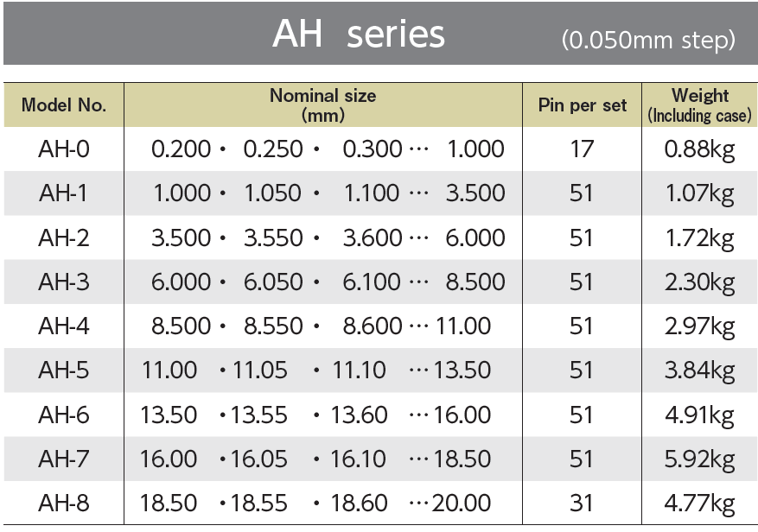Image resolution: width=758 pixels, height=532 pixels.
Task: Select the AH-4 model cell
Action: 64,326
